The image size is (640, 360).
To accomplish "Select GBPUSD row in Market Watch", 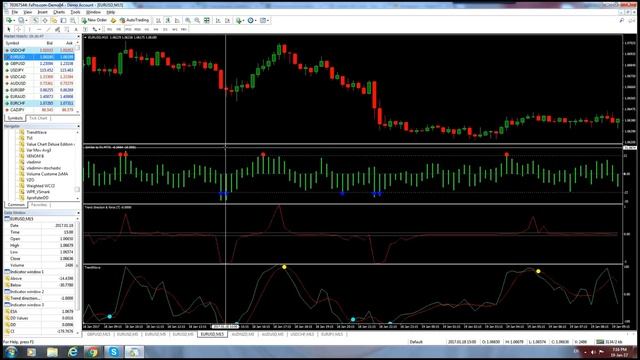I will (x=39, y=64).
